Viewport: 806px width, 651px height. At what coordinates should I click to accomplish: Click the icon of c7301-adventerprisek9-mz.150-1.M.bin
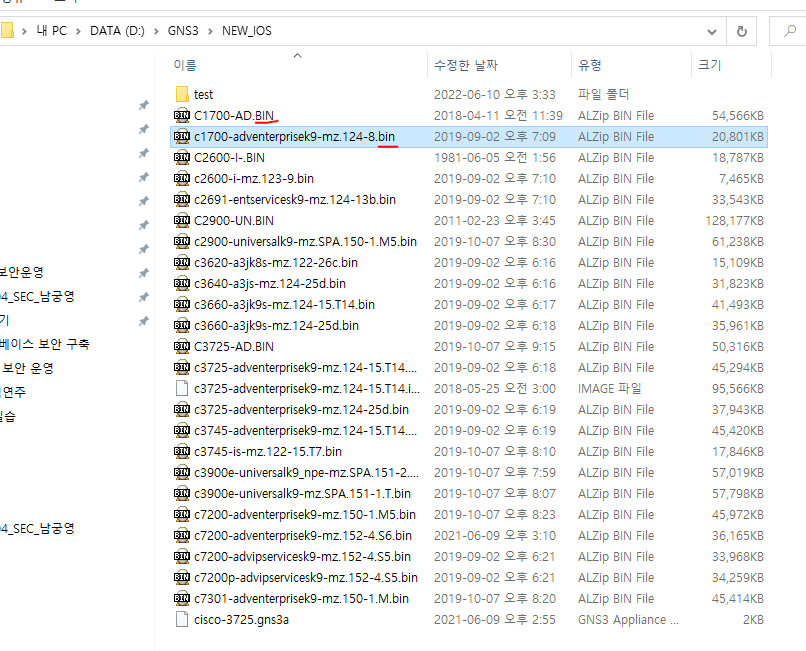pyautogui.click(x=181, y=599)
